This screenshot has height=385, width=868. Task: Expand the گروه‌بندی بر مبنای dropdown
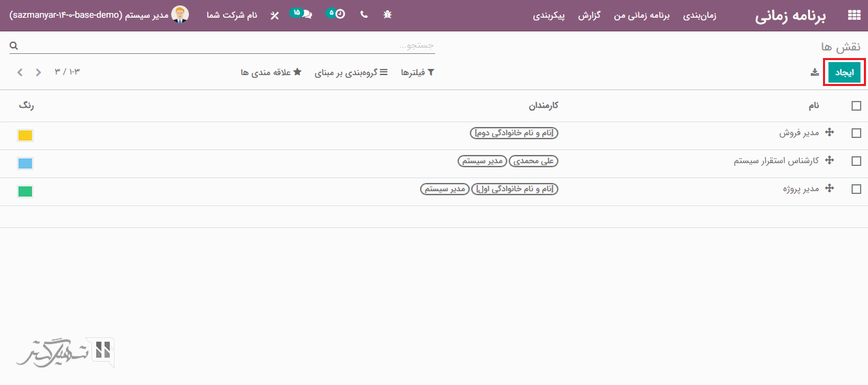tap(350, 72)
